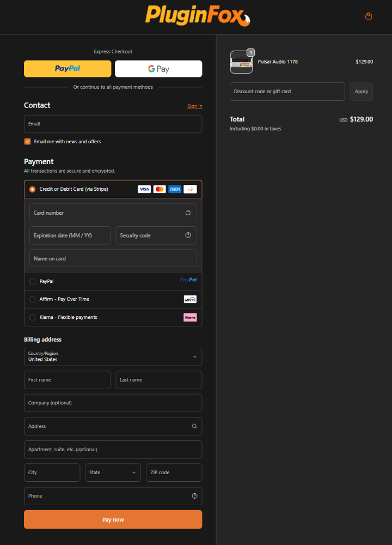Select Klarna - Flexible payments option
392x545 pixels.
(33, 317)
